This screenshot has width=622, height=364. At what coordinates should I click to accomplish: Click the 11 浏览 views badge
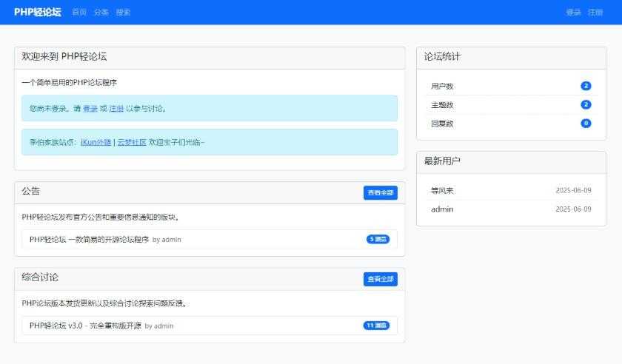click(x=376, y=326)
